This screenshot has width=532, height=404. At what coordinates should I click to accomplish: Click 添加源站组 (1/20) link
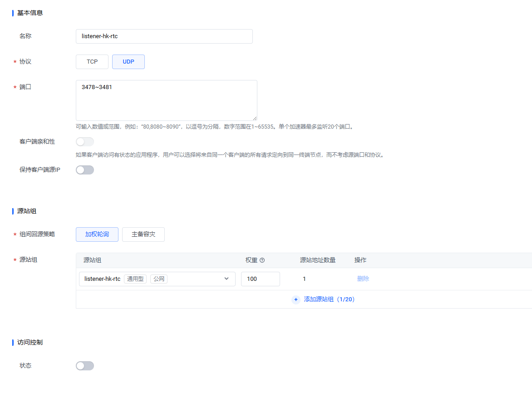(x=329, y=299)
